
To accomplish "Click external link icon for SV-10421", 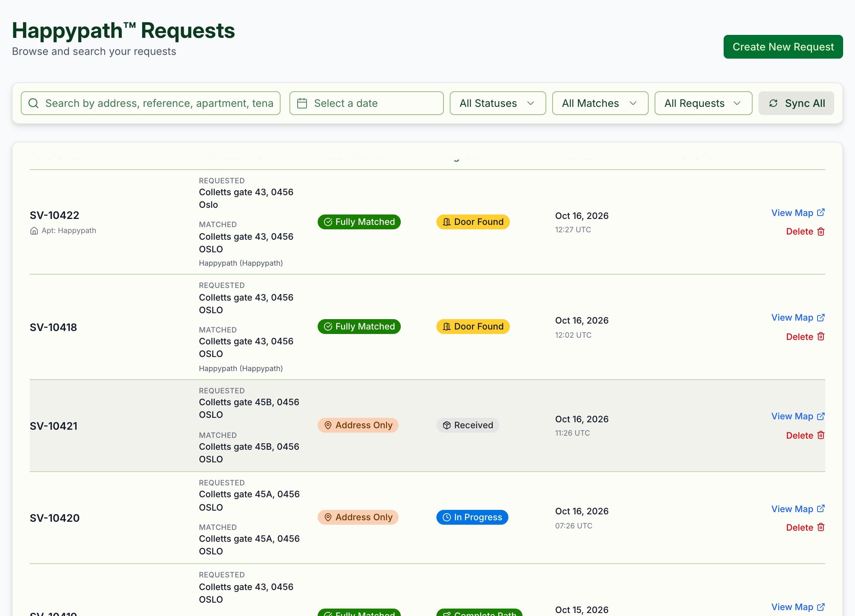I will (x=821, y=416).
